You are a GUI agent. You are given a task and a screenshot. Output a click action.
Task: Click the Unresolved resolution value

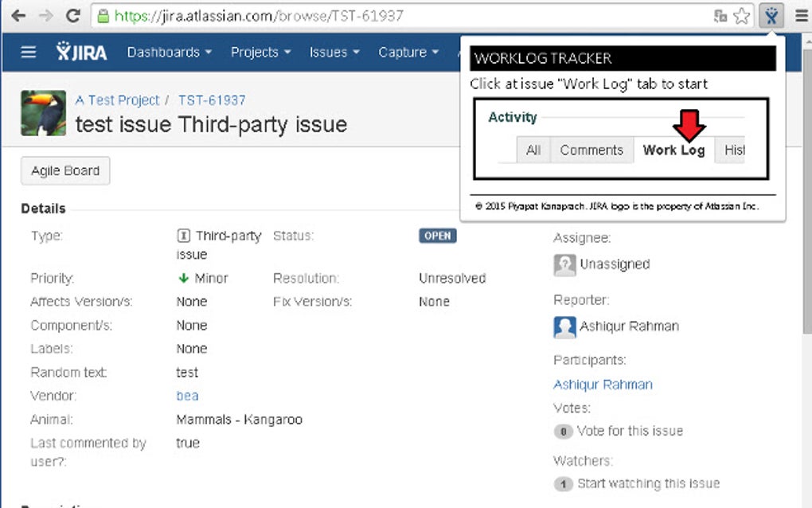[x=452, y=278]
